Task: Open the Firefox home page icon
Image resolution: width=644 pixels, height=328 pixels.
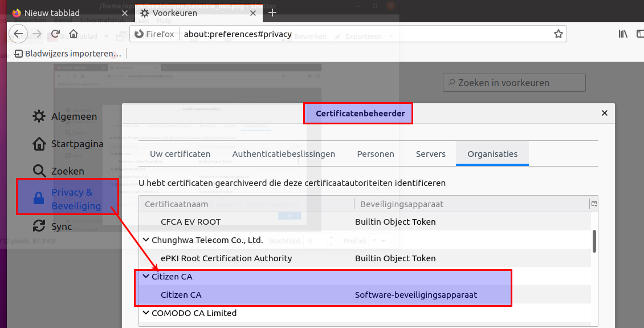Action: tap(74, 34)
